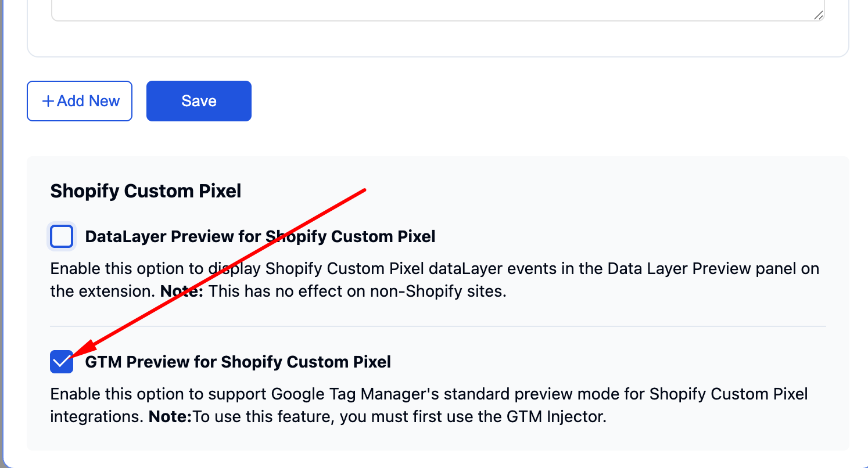This screenshot has width=868, height=468.
Task: Click the GTM Preview option label text
Action: click(x=238, y=362)
